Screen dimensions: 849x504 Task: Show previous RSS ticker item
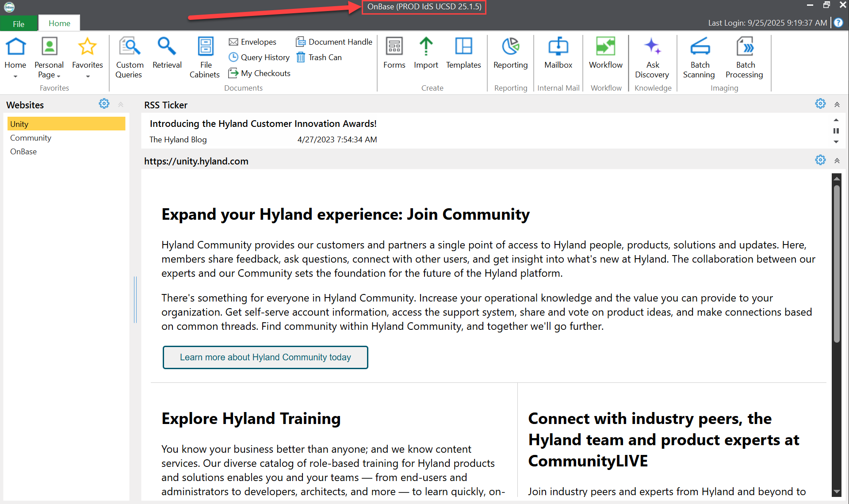[x=836, y=120]
